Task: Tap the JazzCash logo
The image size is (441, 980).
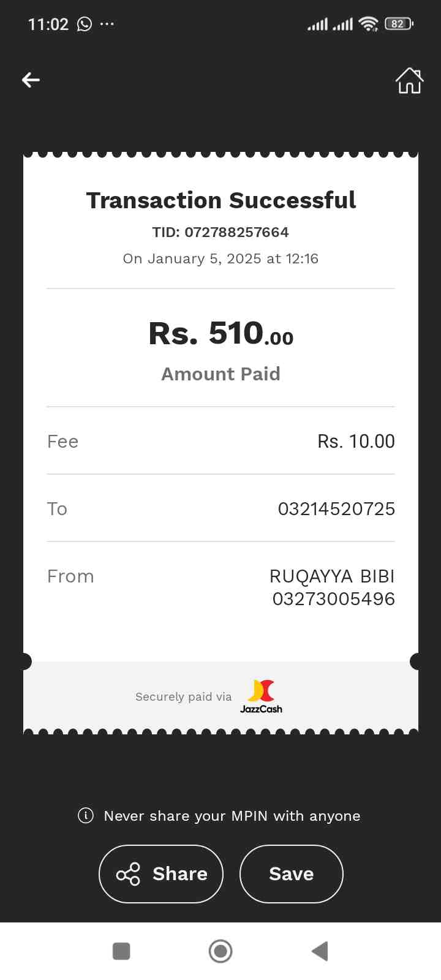Action: (262, 697)
